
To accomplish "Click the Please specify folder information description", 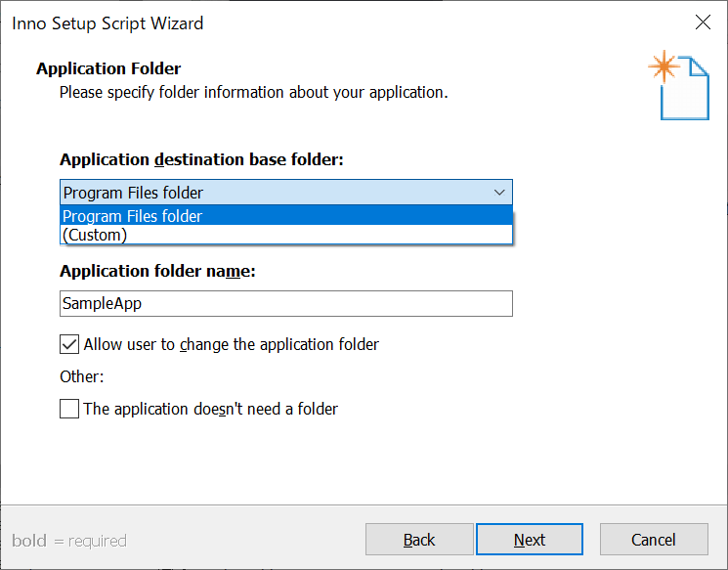I will (x=253, y=93).
